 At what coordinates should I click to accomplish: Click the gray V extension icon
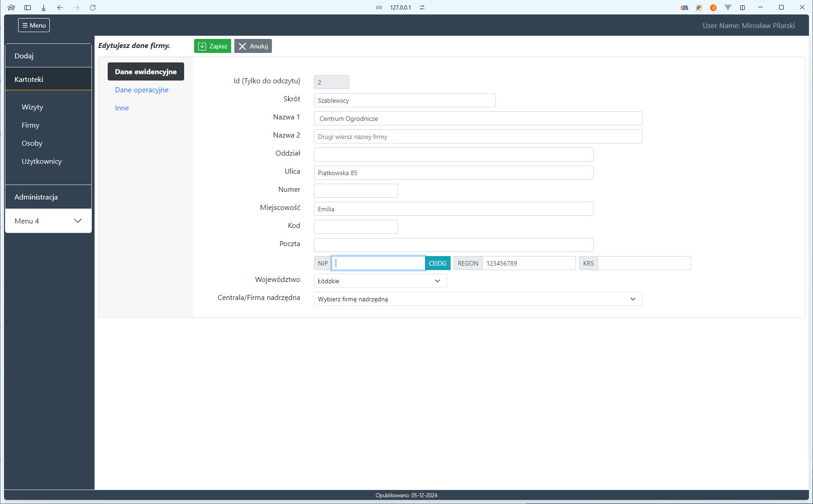[x=728, y=7]
